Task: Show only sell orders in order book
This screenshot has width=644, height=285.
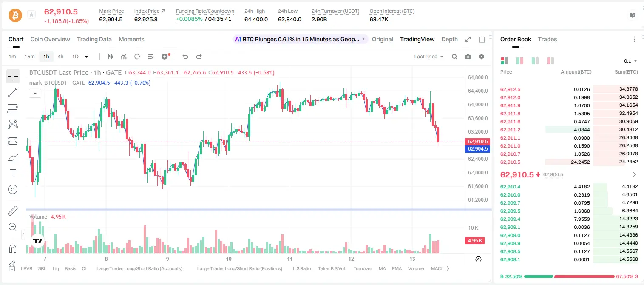Action: 550,61
